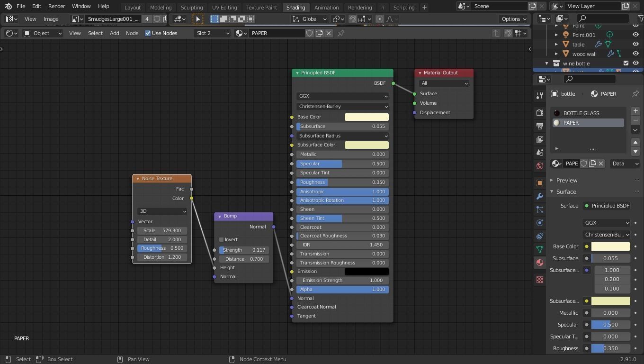Collapse the Principled BSDF node
The image size is (644, 364).
297,73
